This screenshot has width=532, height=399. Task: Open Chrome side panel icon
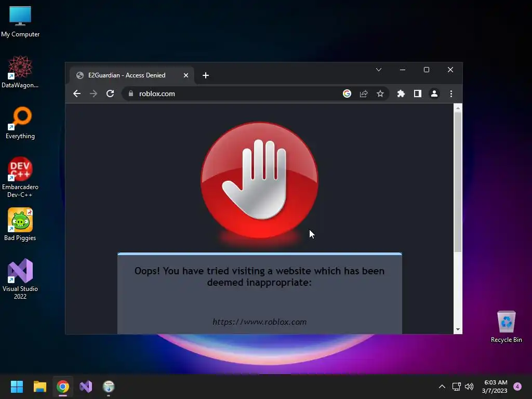[418, 94]
